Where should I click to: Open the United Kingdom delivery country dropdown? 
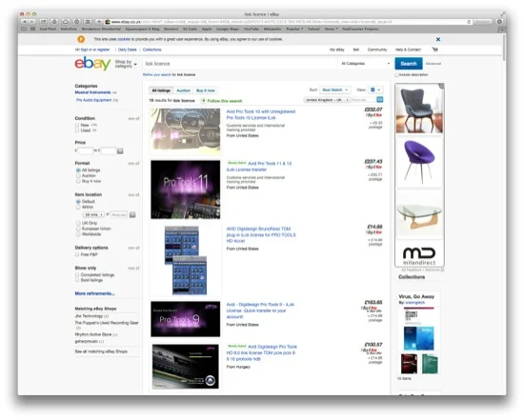click(x=327, y=100)
